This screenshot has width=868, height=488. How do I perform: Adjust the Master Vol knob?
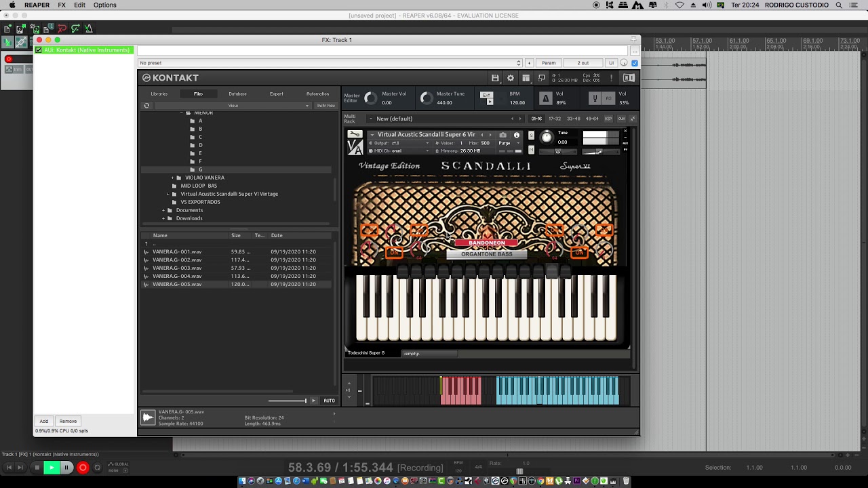pyautogui.click(x=370, y=98)
